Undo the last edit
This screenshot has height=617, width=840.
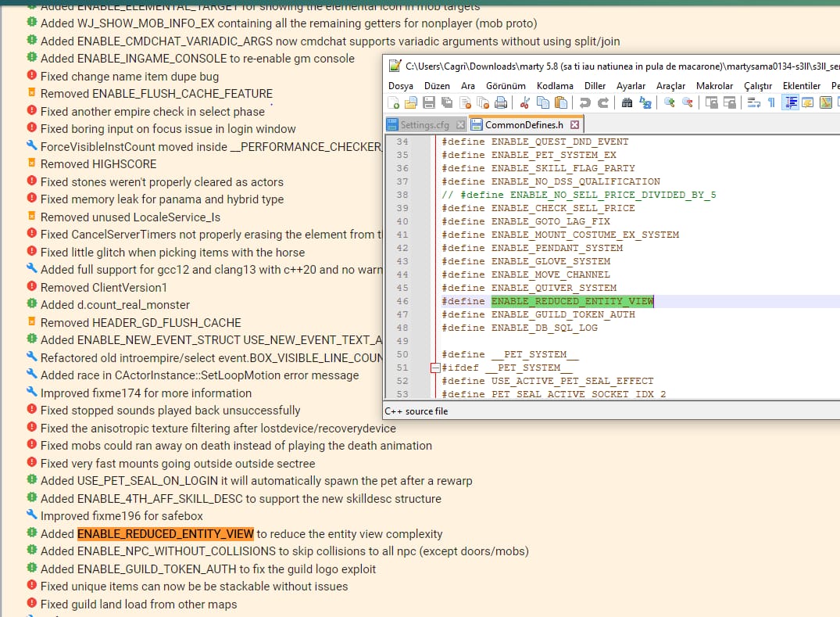click(585, 102)
